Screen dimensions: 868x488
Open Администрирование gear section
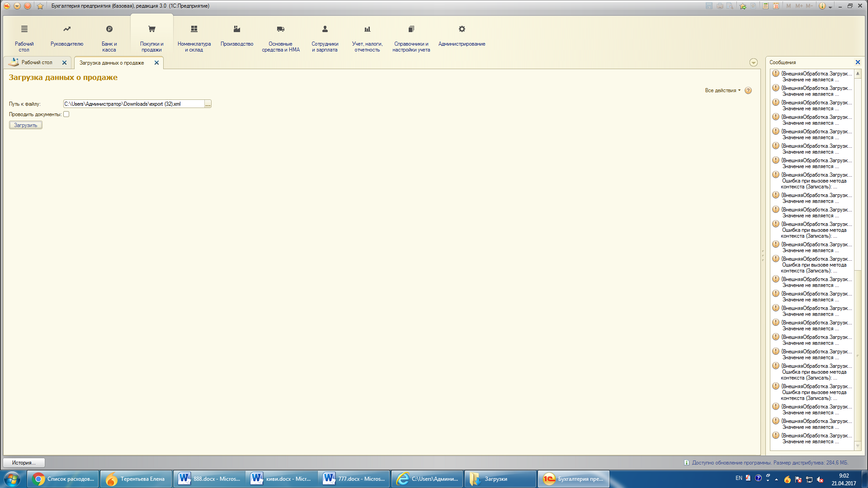pyautogui.click(x=462, y=35)
